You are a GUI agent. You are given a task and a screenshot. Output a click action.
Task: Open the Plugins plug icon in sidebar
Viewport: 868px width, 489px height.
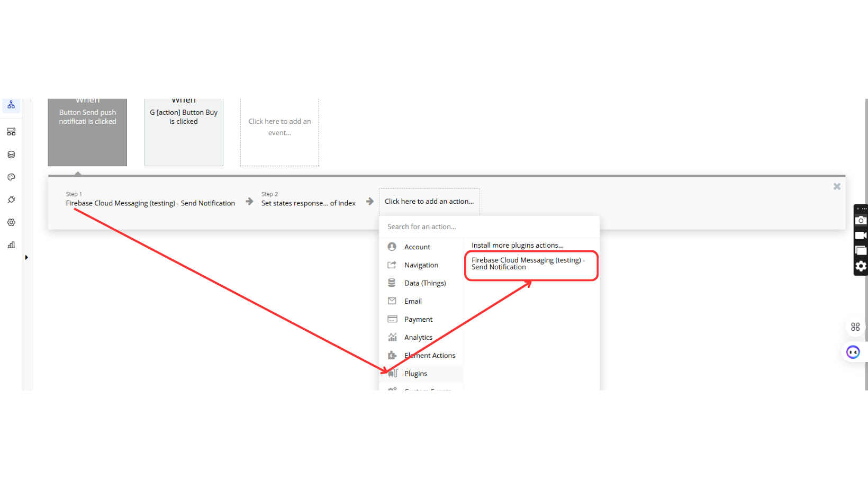click(11, 200)
